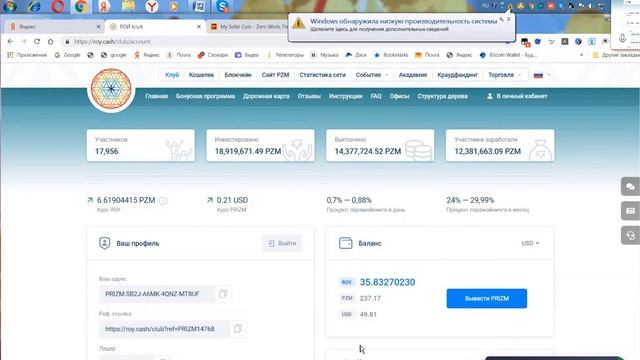Expand the Торговля dropdown menu
640x360 pixels.
tap(504, 75)
